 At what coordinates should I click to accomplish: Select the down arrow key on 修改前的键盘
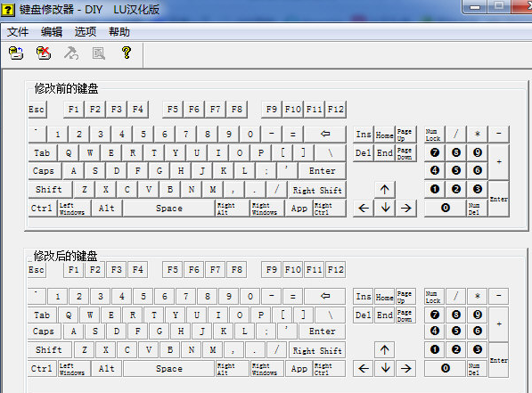click(x=385, y=208)
